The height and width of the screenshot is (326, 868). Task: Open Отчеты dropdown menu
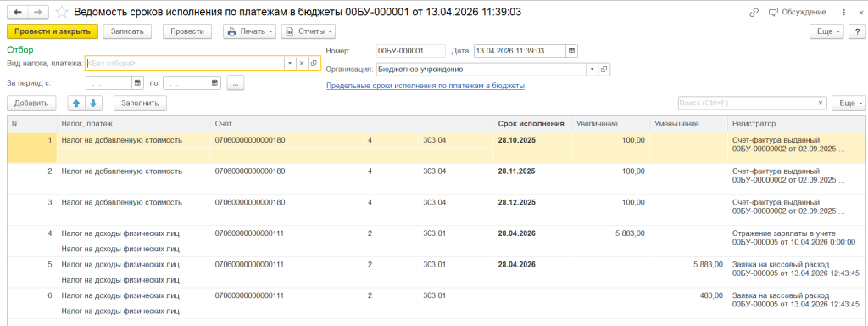click(308, 31)
